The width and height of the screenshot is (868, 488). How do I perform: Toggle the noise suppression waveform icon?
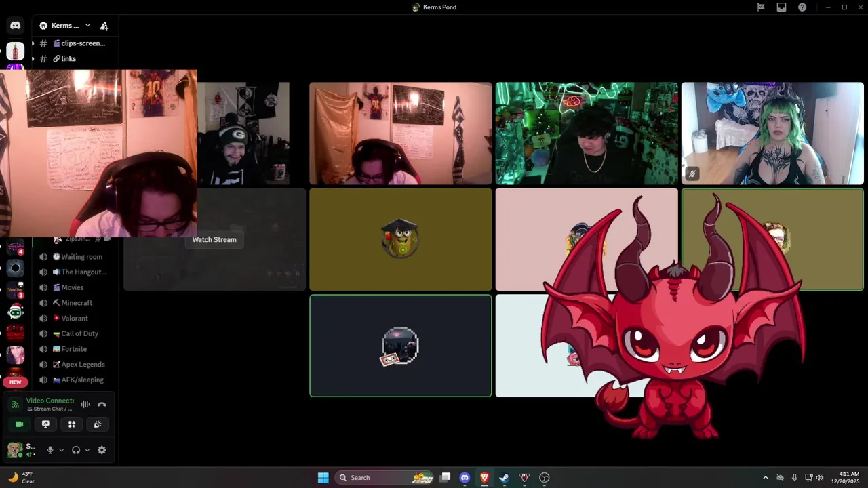click(85, 405)
